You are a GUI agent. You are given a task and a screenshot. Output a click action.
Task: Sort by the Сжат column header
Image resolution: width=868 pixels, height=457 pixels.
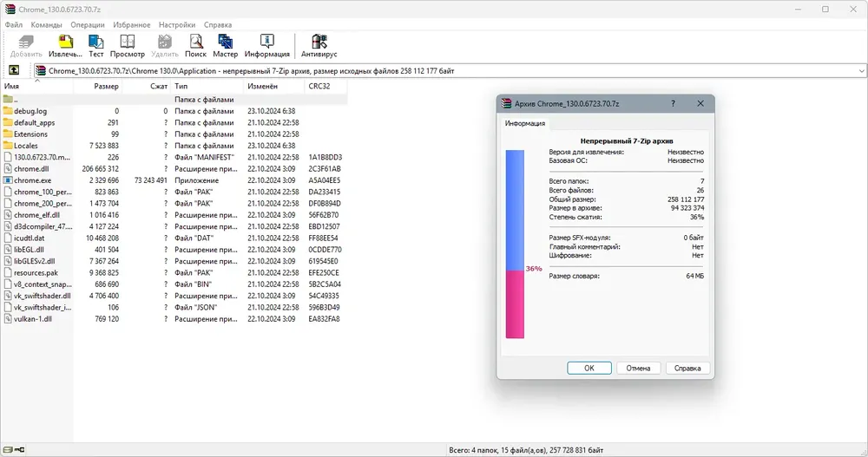(147, 87)
